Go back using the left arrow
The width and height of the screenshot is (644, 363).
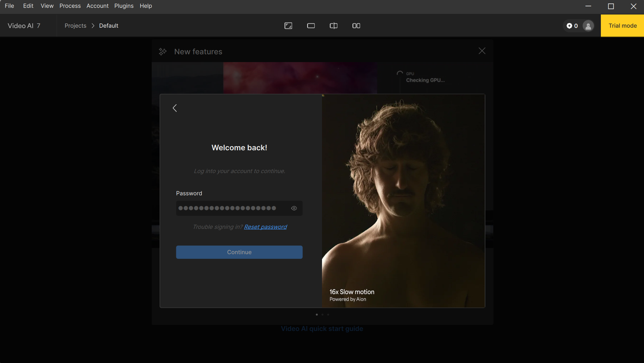coord(175,108)
